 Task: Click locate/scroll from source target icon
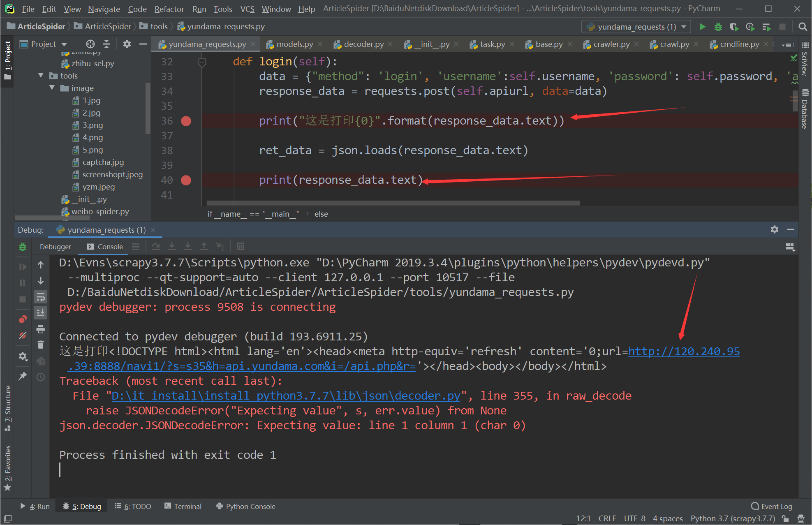tap(90, 44)
